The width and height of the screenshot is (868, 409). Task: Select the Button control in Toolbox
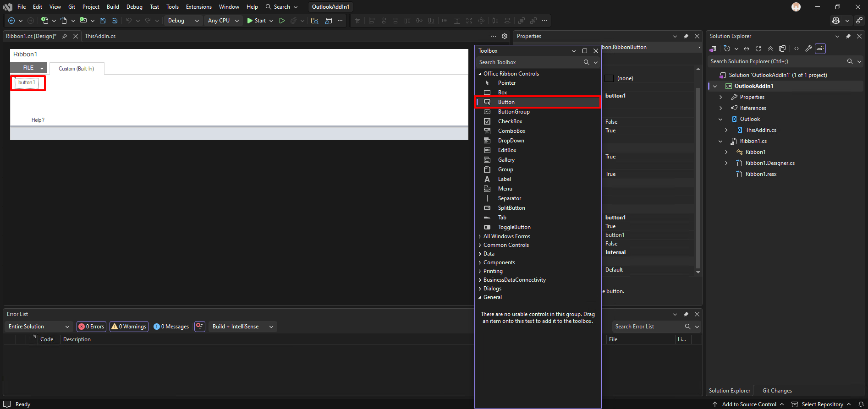[x=538, y=102]
